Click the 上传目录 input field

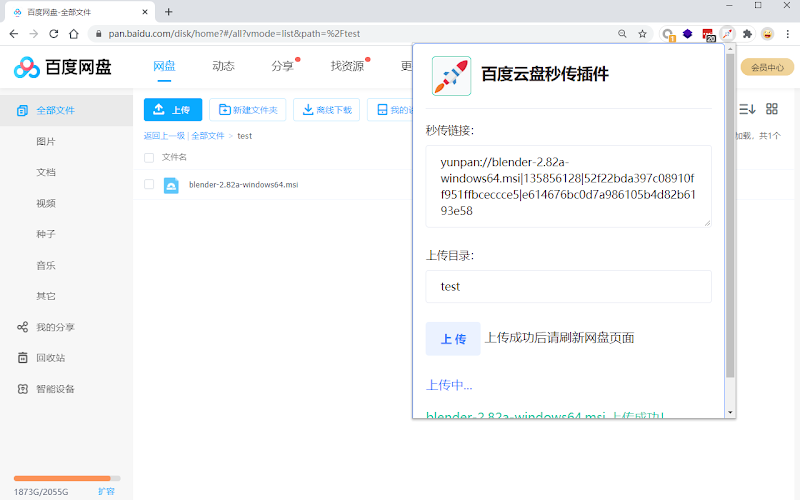point(568,287)
